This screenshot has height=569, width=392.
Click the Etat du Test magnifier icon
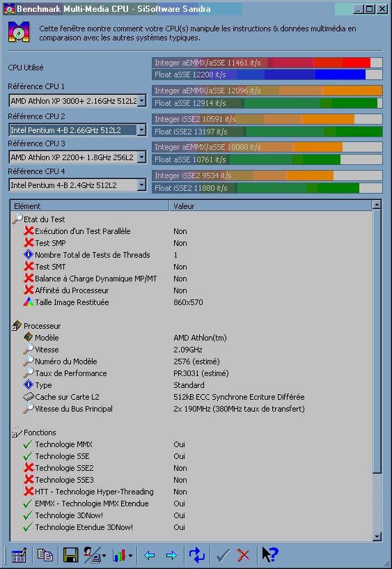pyautogui.click(x=17, y=219)
